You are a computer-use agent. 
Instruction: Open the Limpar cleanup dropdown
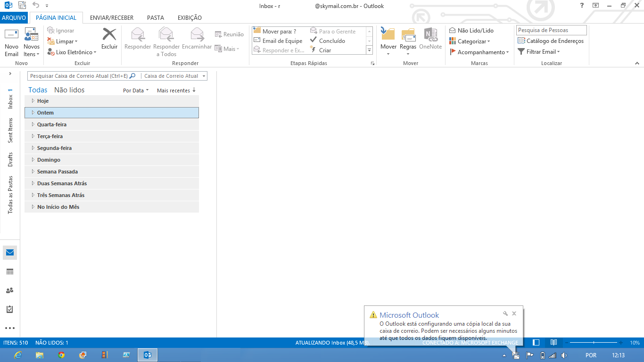coord(62,41)
